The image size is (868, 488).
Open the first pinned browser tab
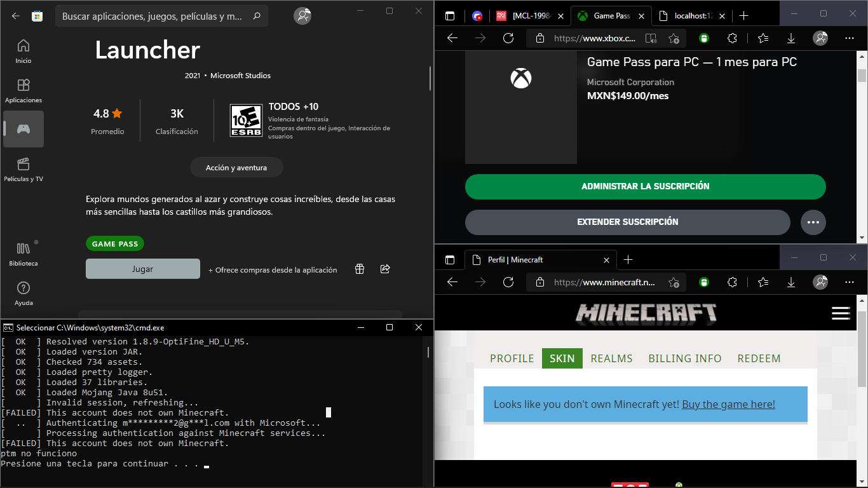[477, 16]
